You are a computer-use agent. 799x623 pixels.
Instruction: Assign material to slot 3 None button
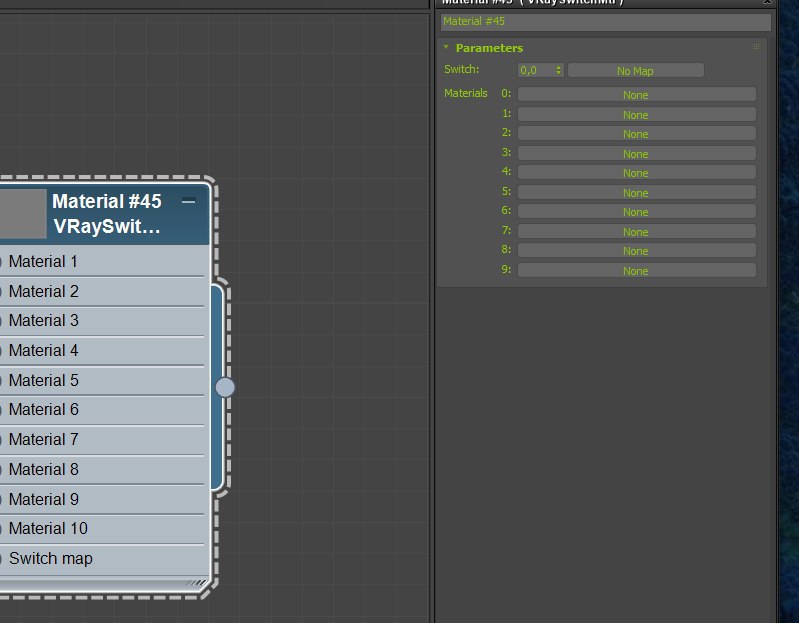636,154
